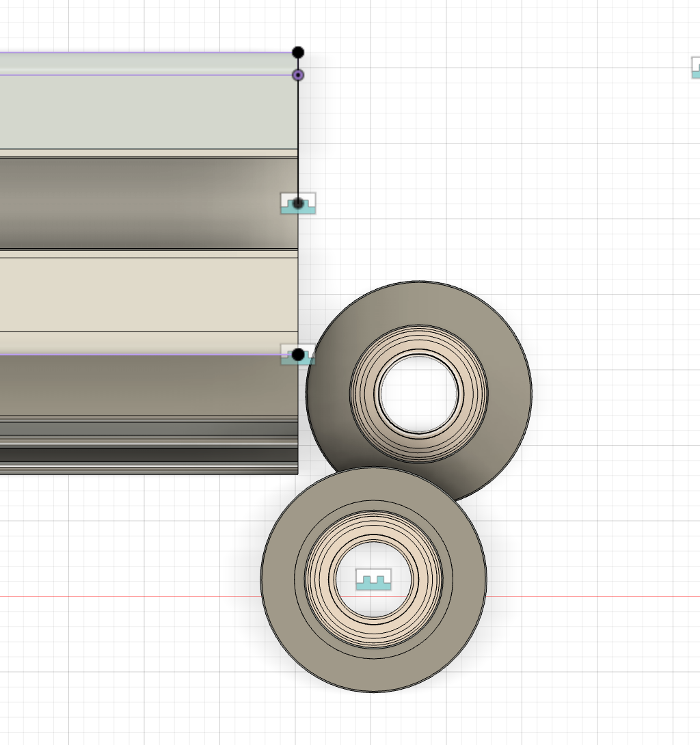Screen dimensions: 700x745
Task: Select the extrusion's light gray-green top face
Action: (137, 113)
